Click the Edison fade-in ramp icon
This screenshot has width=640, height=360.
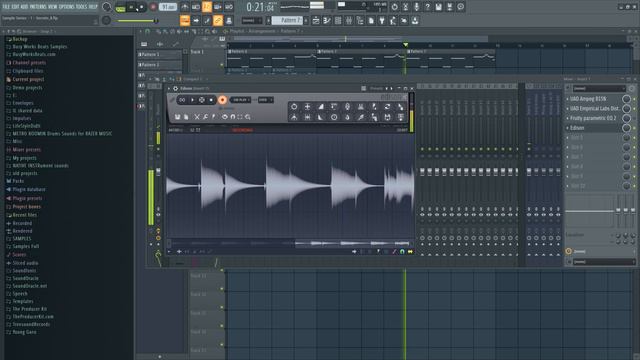(321, 107)
